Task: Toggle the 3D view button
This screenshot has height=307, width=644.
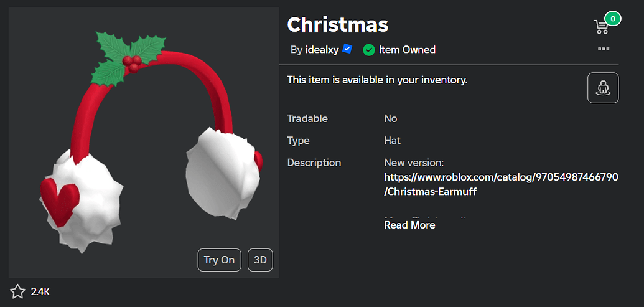Action: (260, 260)
